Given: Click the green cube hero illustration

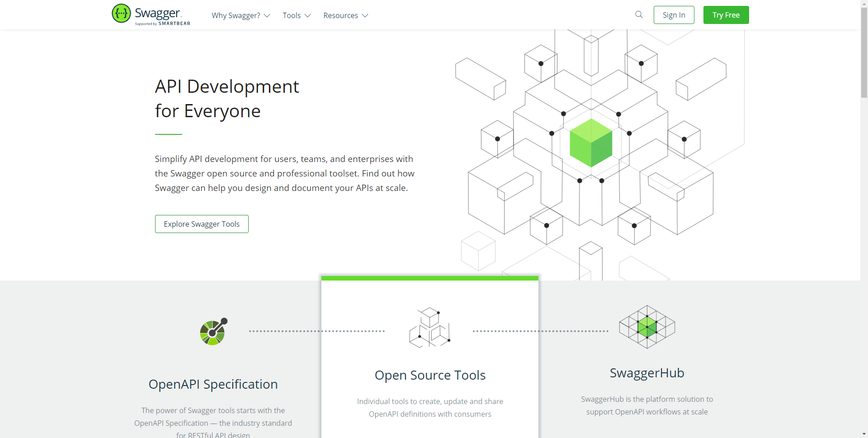Looking at the screenshot, I should 591,143.
